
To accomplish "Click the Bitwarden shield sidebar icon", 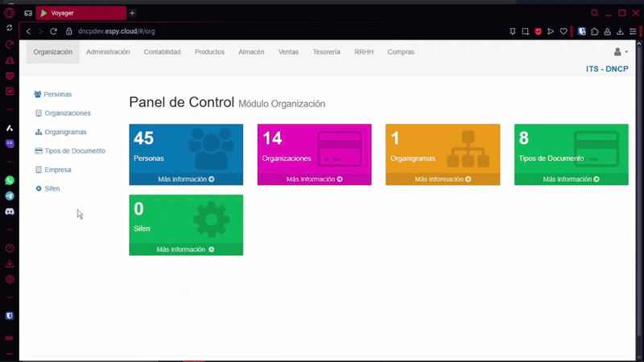I will 10,316.
